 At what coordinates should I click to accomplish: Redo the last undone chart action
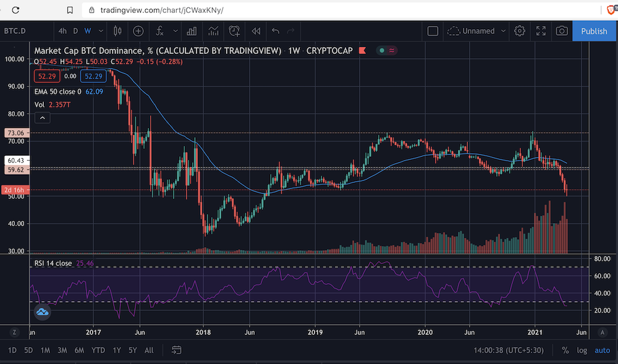[x=291, y=31]
